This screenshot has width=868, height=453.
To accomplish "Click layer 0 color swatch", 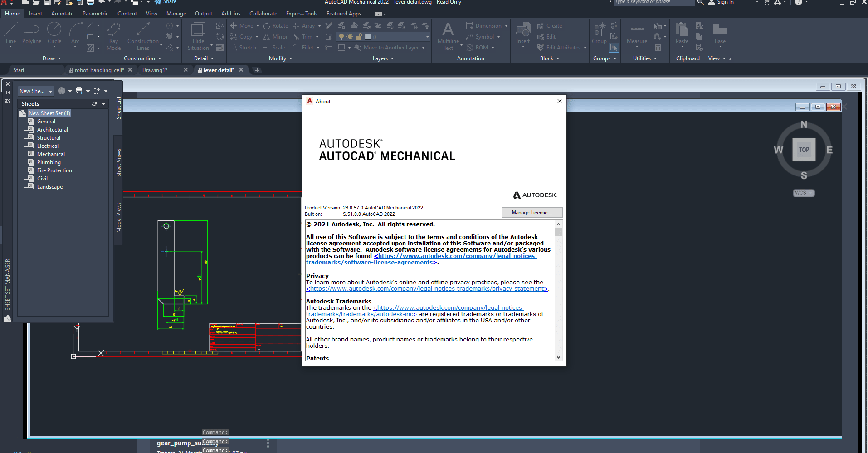I will tap(368, 37).
